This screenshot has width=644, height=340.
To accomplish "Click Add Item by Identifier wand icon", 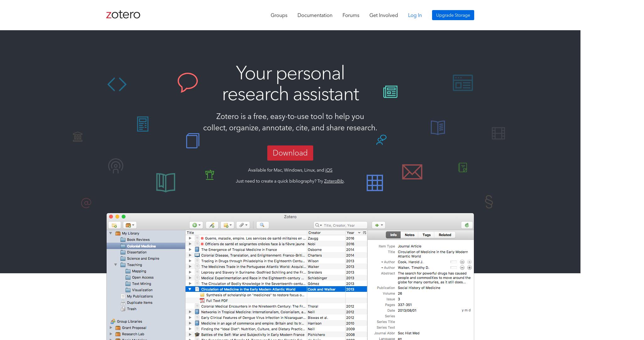I will tap(212, 225).
